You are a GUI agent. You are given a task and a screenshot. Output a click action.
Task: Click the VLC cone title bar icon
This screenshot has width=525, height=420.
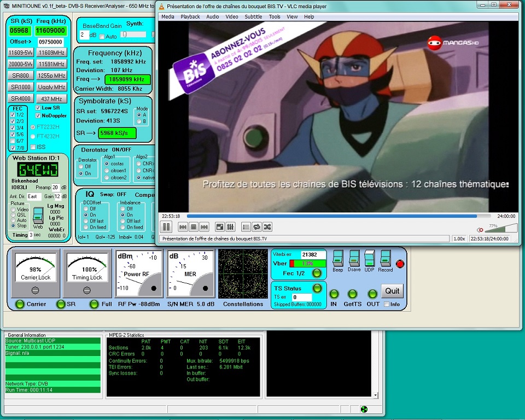click(161, 6)
